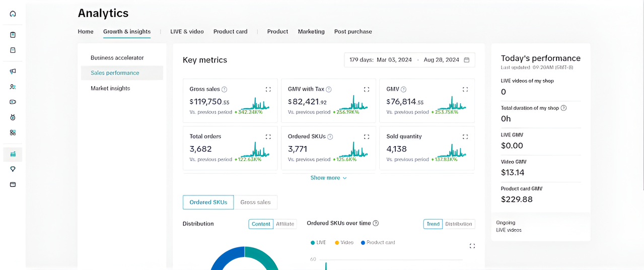Click the calendar icon in date range
Viewport: 644px width, 270px height.
pos(466,60)
